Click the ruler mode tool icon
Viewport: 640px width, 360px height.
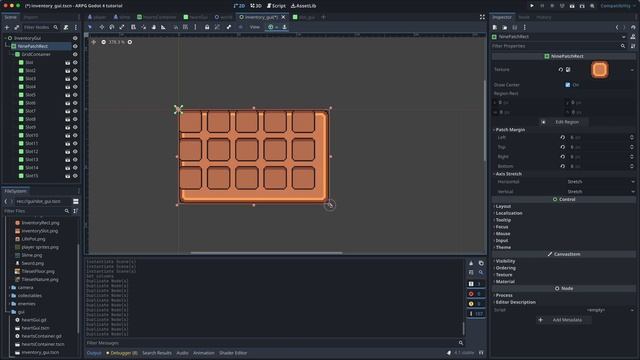[x=163, y=27]
